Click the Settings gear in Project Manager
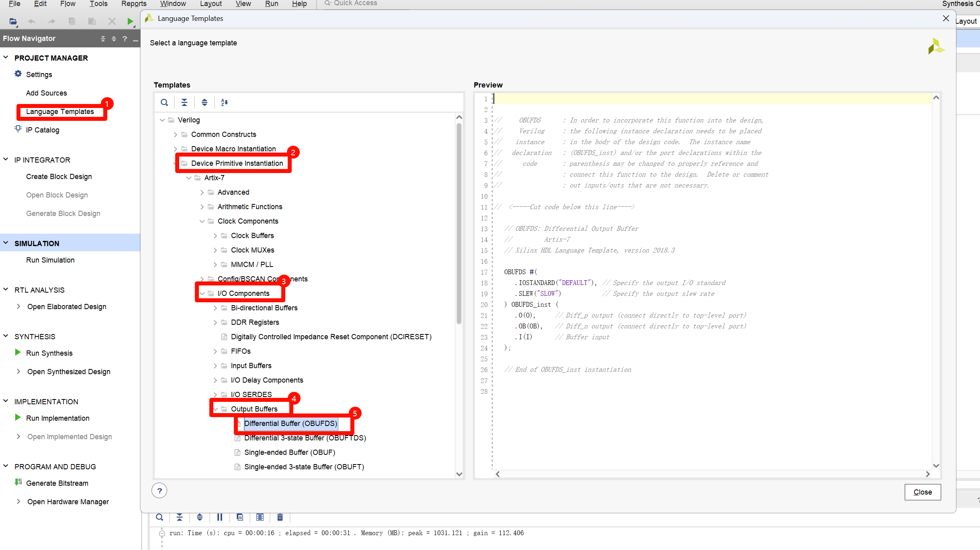The width and height of the screenshot is (980, 550). pyautogui.click(x=18, y=74)
